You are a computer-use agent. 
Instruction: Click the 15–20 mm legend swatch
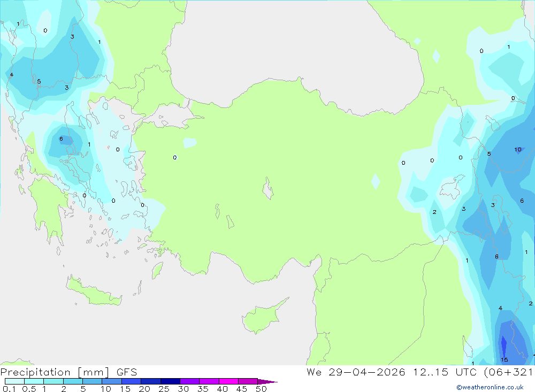(x=132, y=381)
